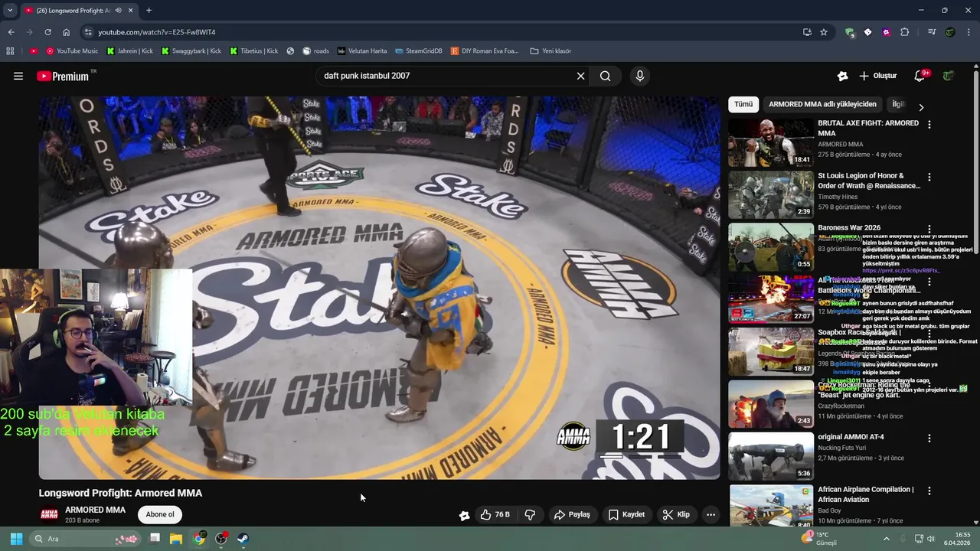This screenshot has width=980, height=551.
Task: Open the media control icon in Chrome toolbar
Action: click(x=932, y=32)
